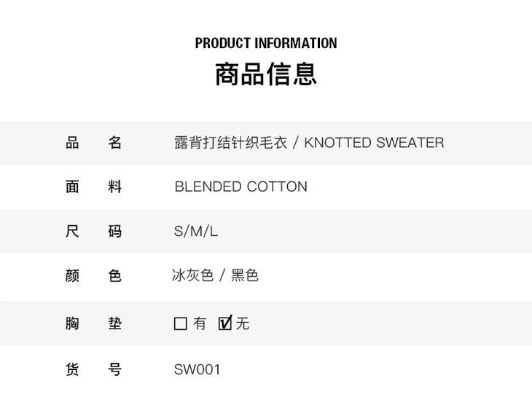
Task: Uncheck the ticked 无 checkbox
Action: point(225,323)
